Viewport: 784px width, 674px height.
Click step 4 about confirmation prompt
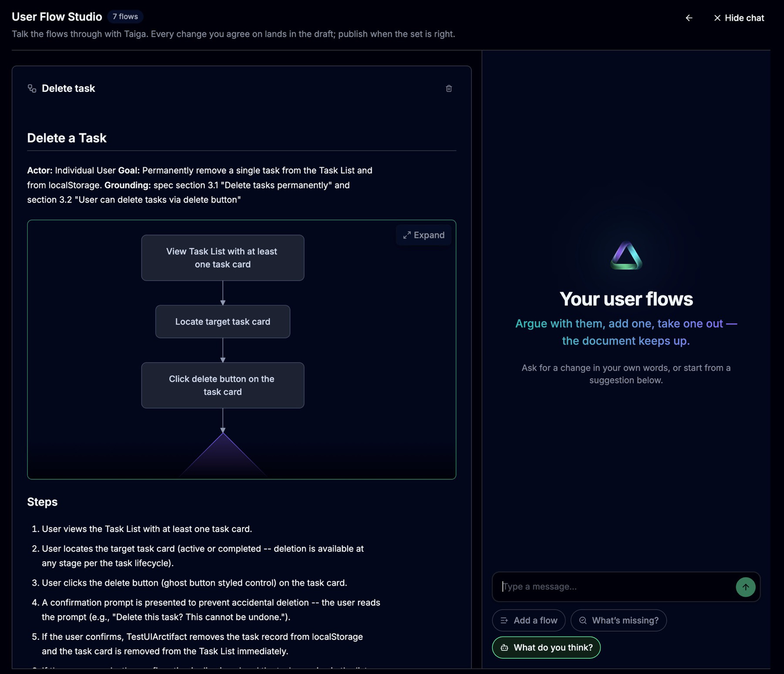tap(211, 610)
